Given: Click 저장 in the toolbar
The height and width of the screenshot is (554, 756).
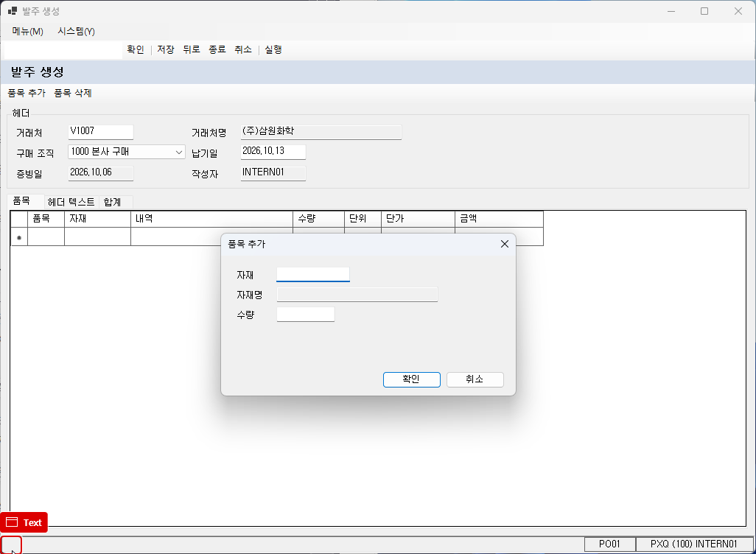Looking at the screenshot, I should [x=165, y=49].
